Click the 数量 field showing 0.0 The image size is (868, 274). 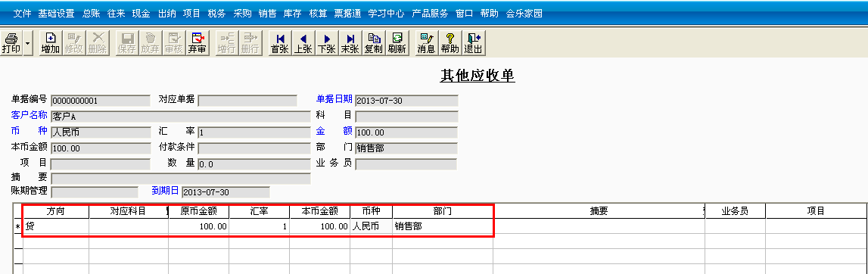tap(254, 164)
